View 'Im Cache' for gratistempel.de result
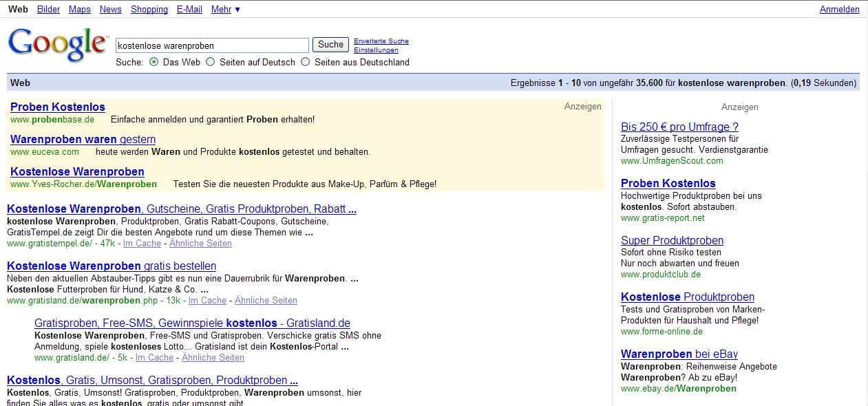 click(142, 244)
